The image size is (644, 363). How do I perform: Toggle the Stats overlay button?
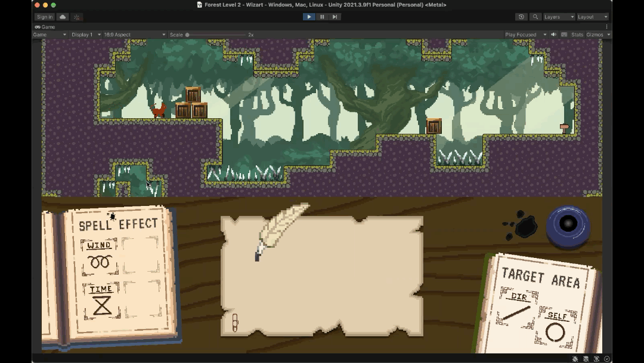577,35
